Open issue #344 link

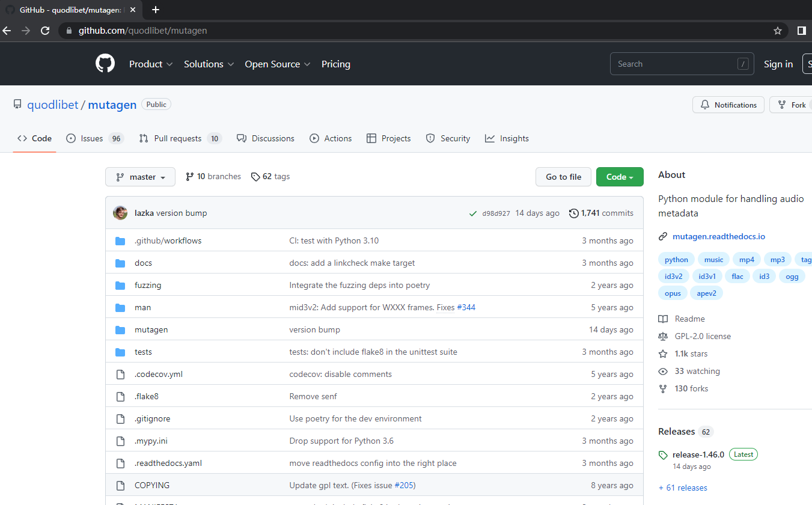(x=466, y=308)
